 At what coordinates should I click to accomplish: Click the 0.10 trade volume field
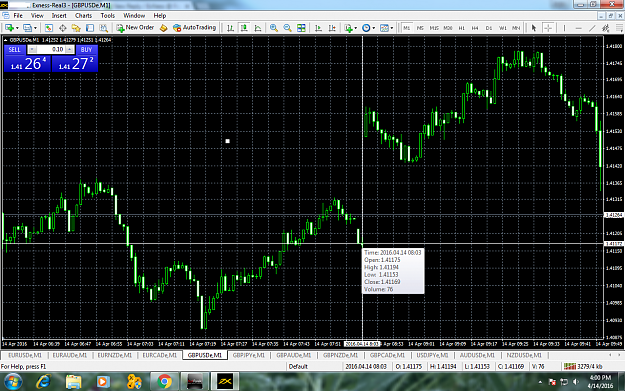coord(51,49)
